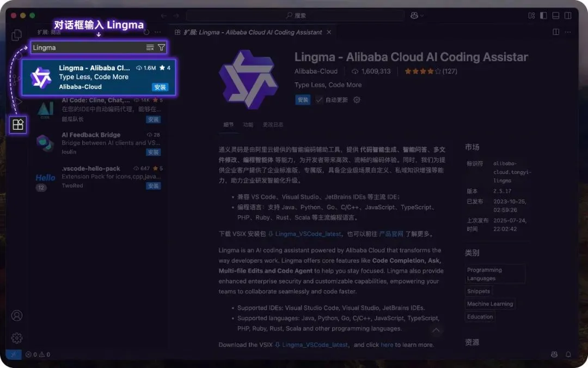Switch to the 功能 tab
This screenshot has width=588, height=368.
[248, 125]
